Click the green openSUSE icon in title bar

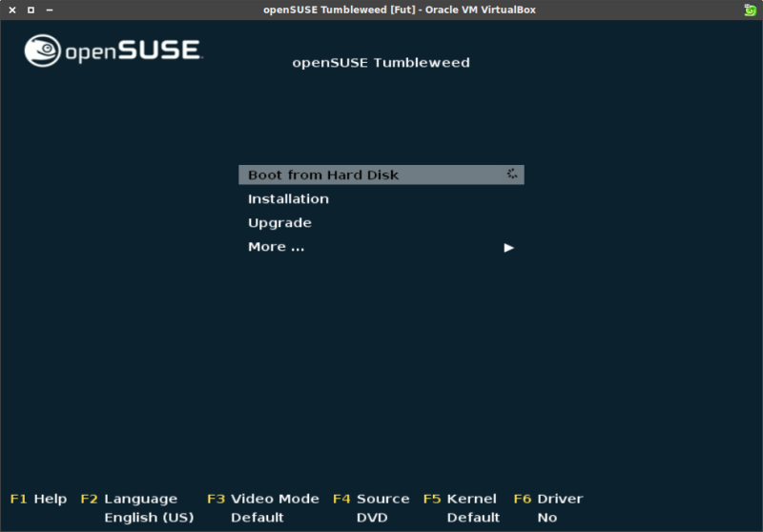[750, 10]
